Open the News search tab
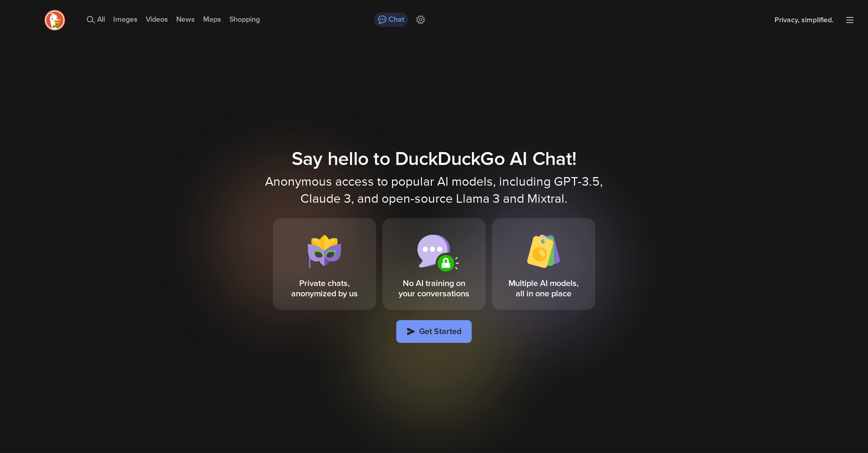 (185, 19)
